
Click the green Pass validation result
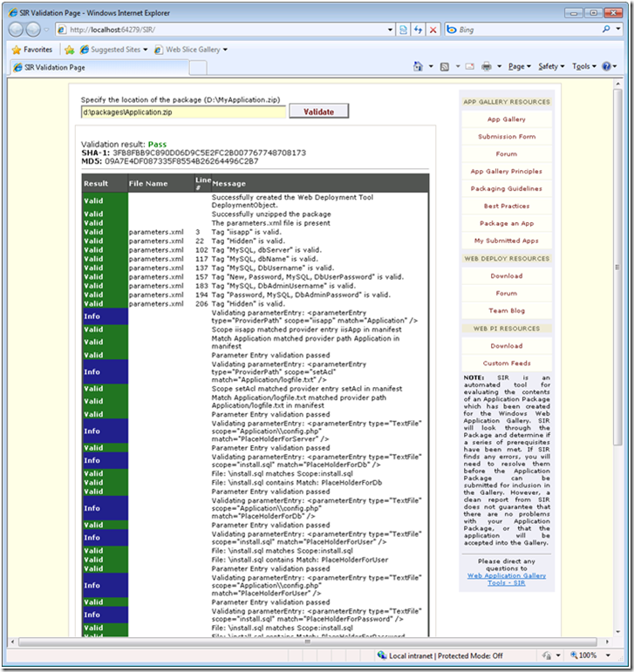[x=157, y=145]
